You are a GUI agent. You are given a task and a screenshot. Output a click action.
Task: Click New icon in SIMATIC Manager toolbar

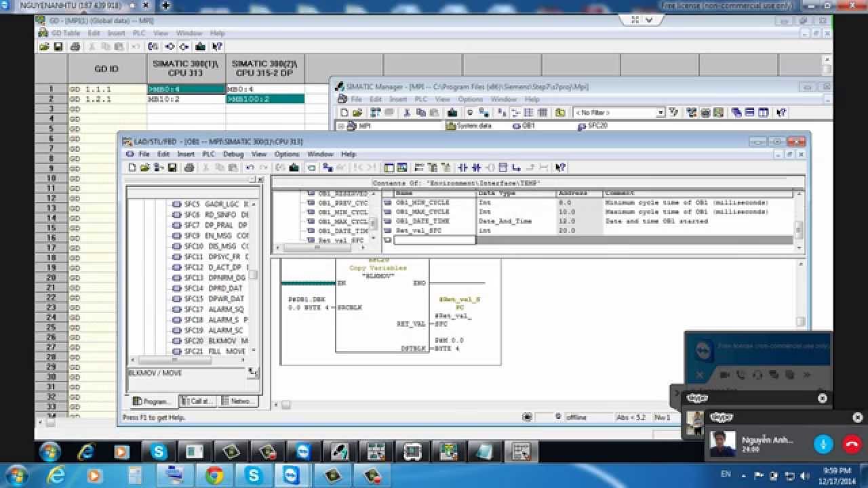344,113
